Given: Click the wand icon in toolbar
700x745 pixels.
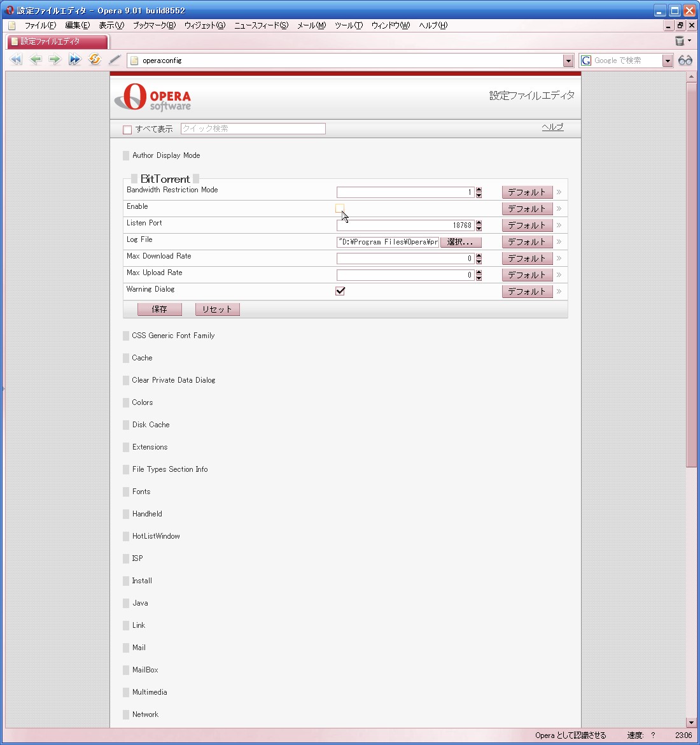Looking at the screenshot, I should [x=115, y=60].
